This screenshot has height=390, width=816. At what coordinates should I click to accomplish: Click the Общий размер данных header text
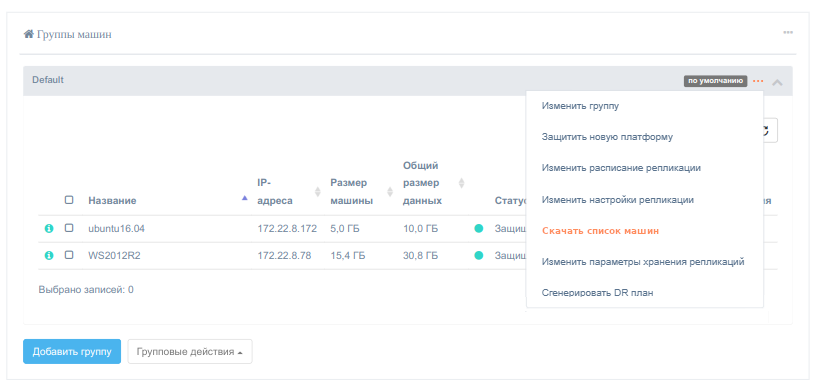coord(423,183)
